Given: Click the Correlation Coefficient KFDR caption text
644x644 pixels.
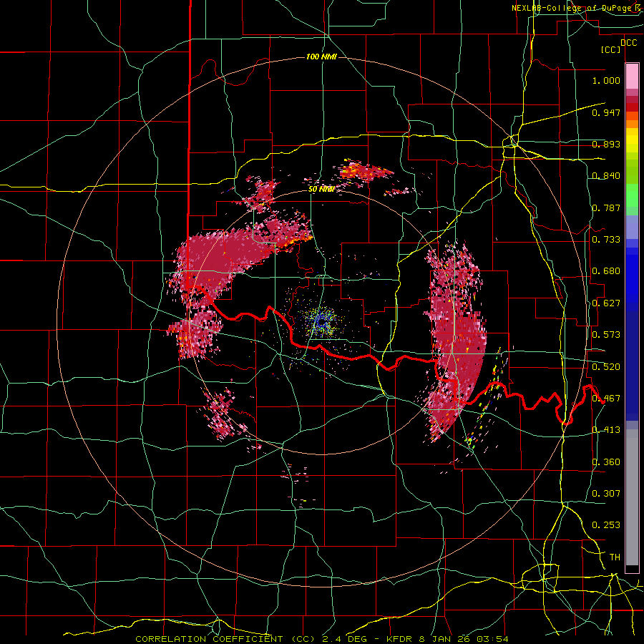Looking at the screenshot, I should (322, 639).
